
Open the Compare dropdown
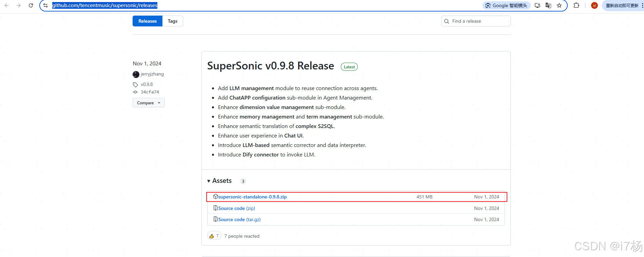pos(149,103)
